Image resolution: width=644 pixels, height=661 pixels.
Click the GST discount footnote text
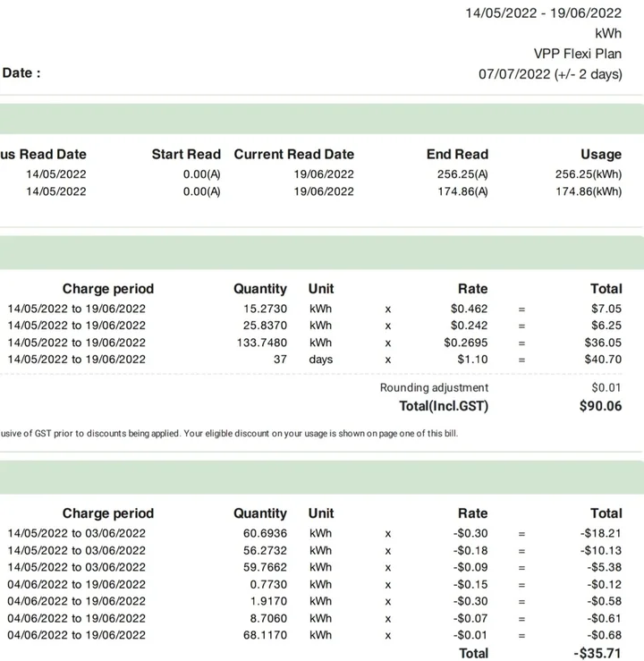(x=228, y=434)
